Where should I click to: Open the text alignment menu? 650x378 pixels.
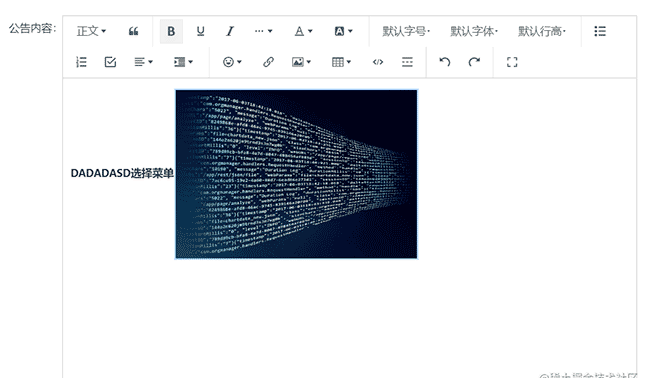[x=143, y=62]
